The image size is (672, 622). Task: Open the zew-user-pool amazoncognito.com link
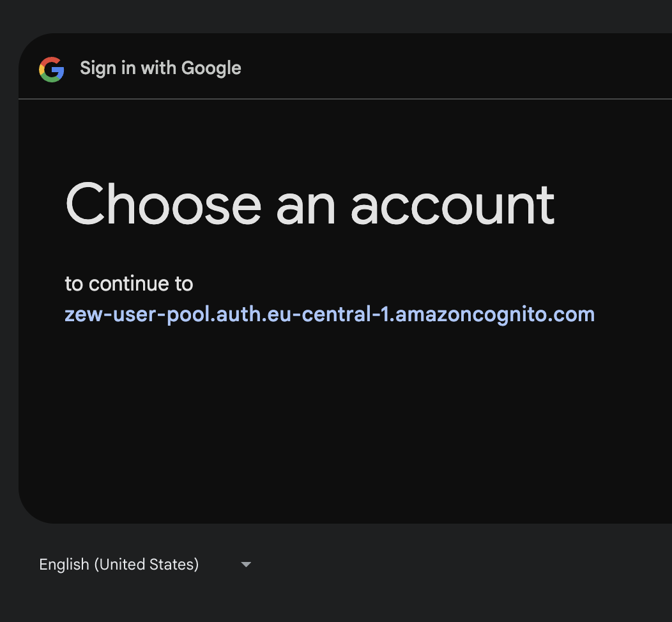330,314
